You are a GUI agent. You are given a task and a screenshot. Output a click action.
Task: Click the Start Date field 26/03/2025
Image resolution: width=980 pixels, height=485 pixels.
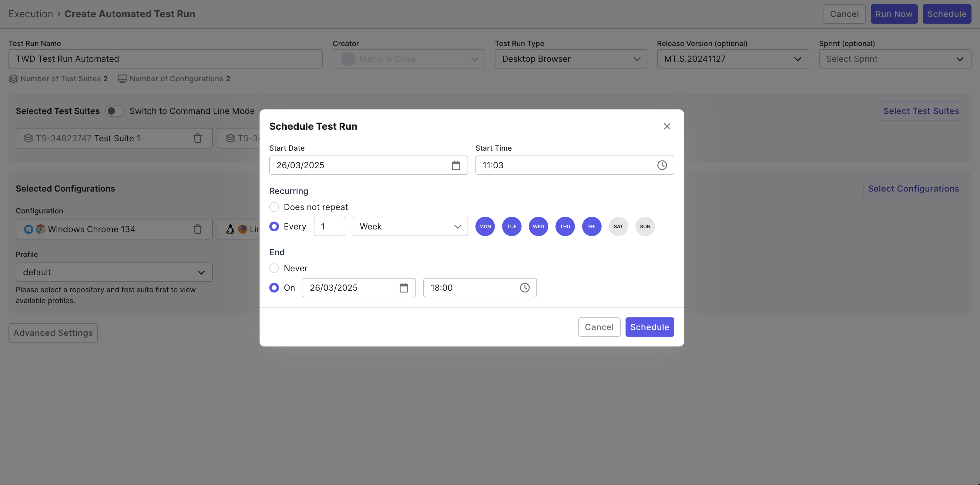tap(368, 165)
